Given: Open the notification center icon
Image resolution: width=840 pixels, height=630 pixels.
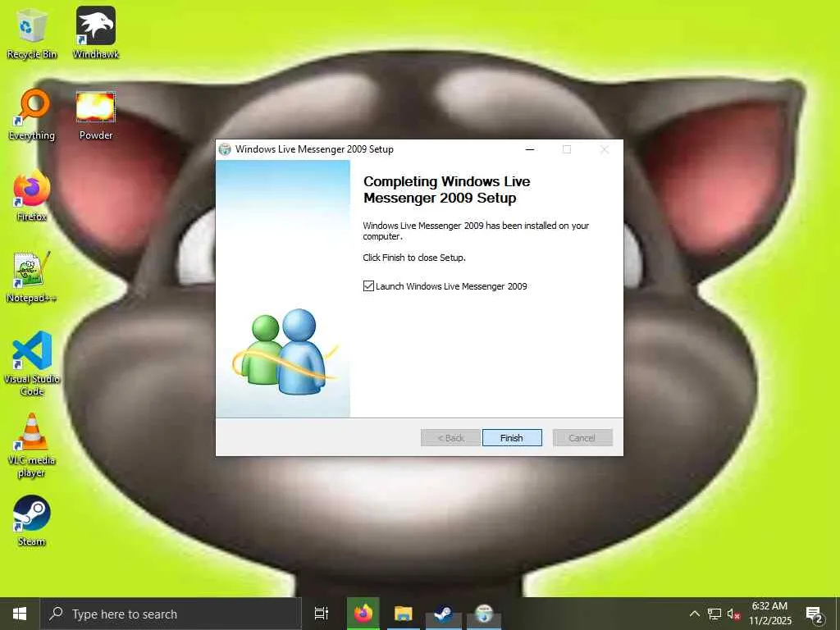Looking at the screenshot, I should tap(815, 614).
